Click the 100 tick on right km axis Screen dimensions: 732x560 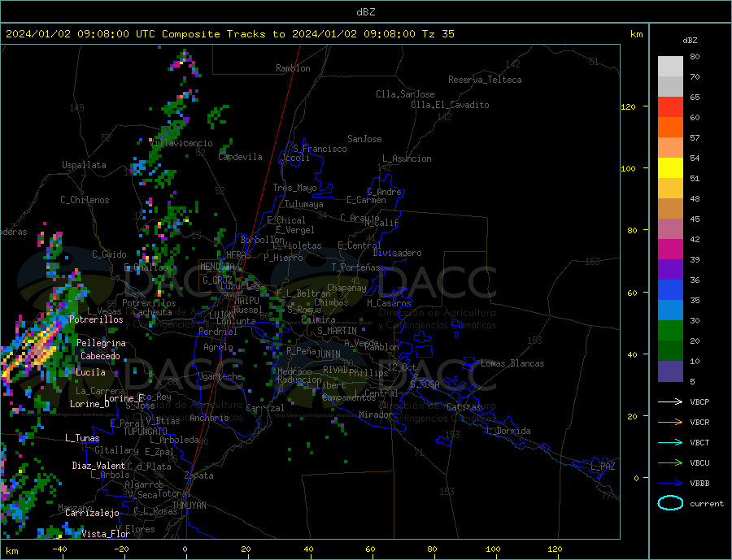point(629,168)
